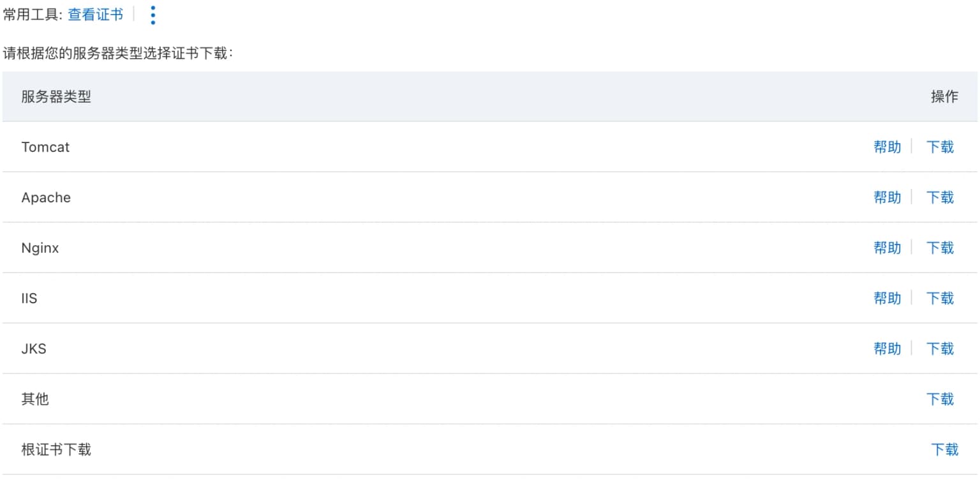
Task: Open help for Tomcat certificate
Action: (x=887, y=147)
